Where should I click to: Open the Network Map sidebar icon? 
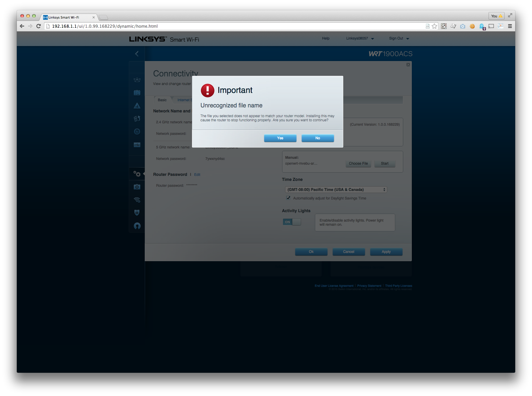pyautogui.click(x=137, y=80)
